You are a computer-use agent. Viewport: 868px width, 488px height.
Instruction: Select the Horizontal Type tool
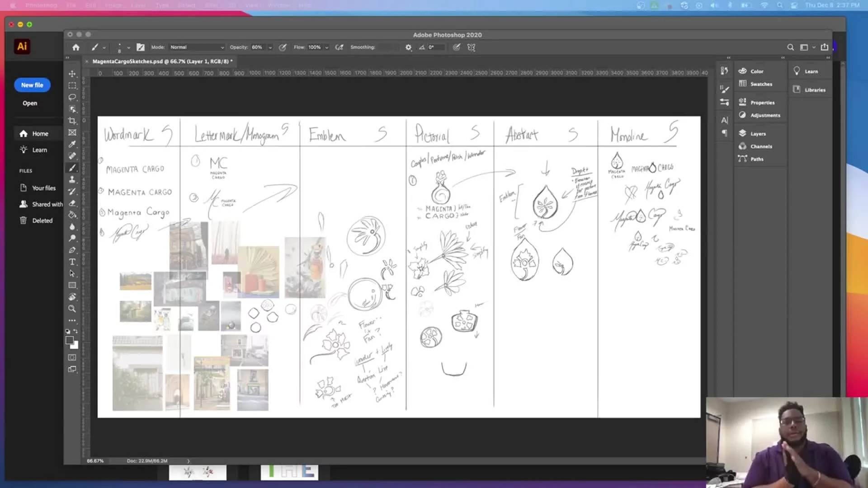tap(72, 262)
